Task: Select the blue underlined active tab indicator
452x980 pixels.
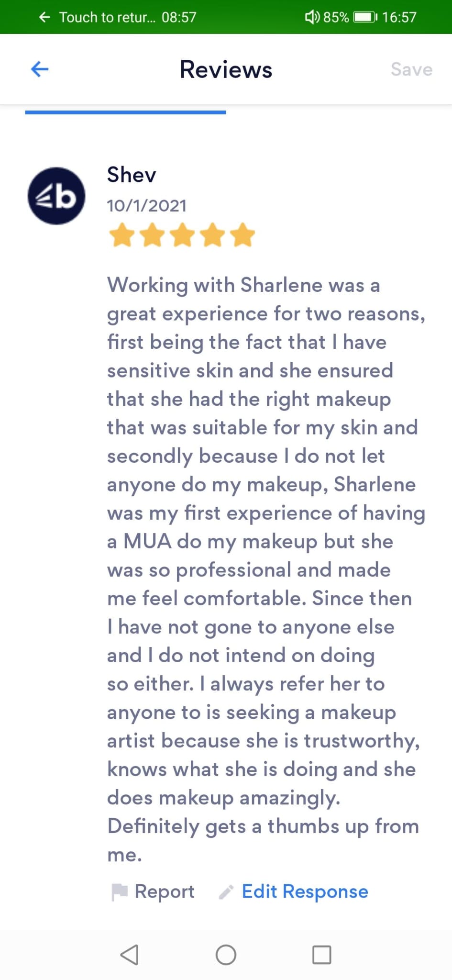Action: (125, 112)
